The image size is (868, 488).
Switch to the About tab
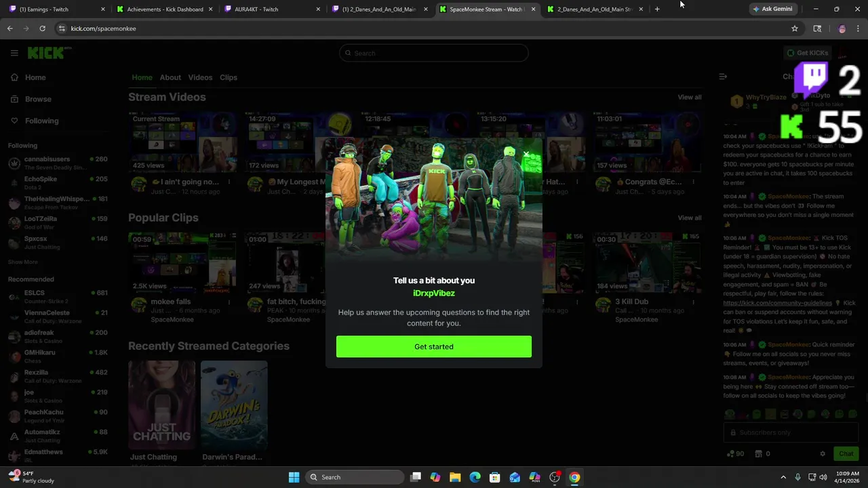pyautogui.click(x=170, y=77)
